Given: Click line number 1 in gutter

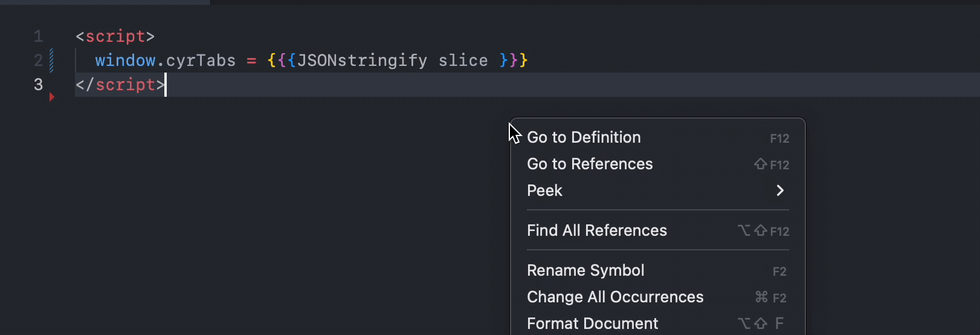Looking at the screenshot, I should (38, 36).
